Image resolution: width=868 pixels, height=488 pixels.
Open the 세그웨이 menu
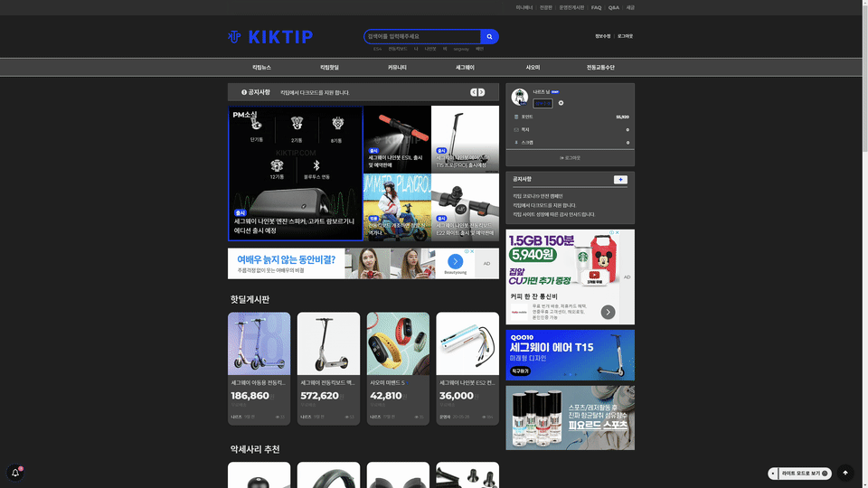[x=465, y=68]
